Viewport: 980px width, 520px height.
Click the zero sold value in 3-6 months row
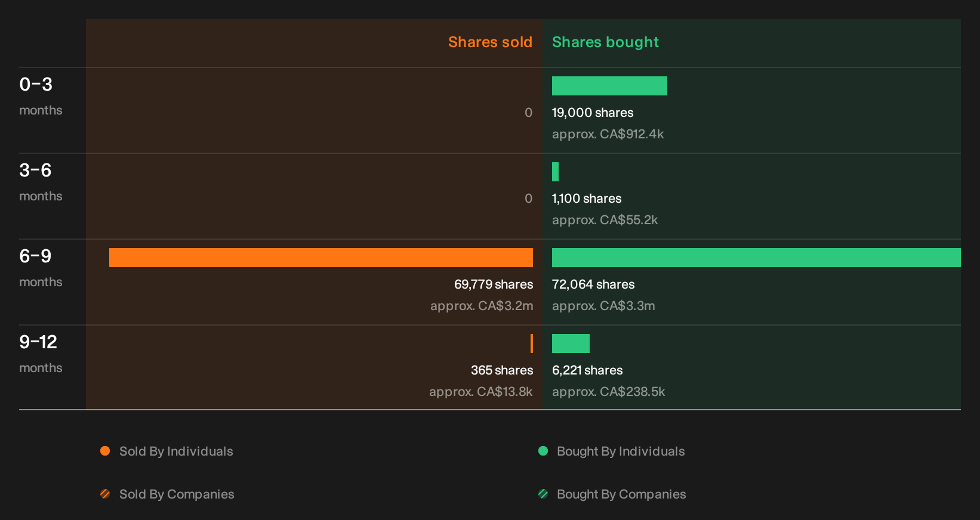point(528,199)
